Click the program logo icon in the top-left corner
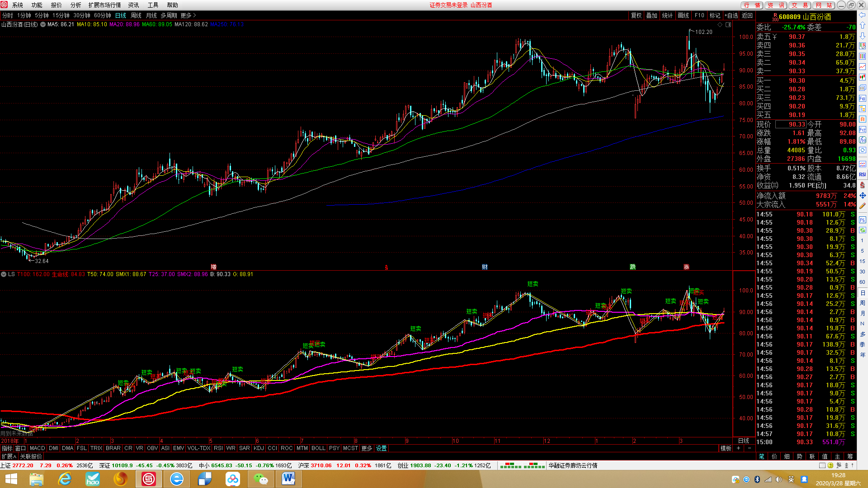 click(x=4, y=5)
